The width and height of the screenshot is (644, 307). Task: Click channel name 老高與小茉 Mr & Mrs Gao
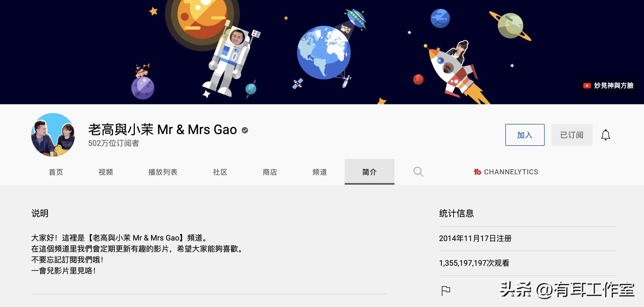(163, 130)
